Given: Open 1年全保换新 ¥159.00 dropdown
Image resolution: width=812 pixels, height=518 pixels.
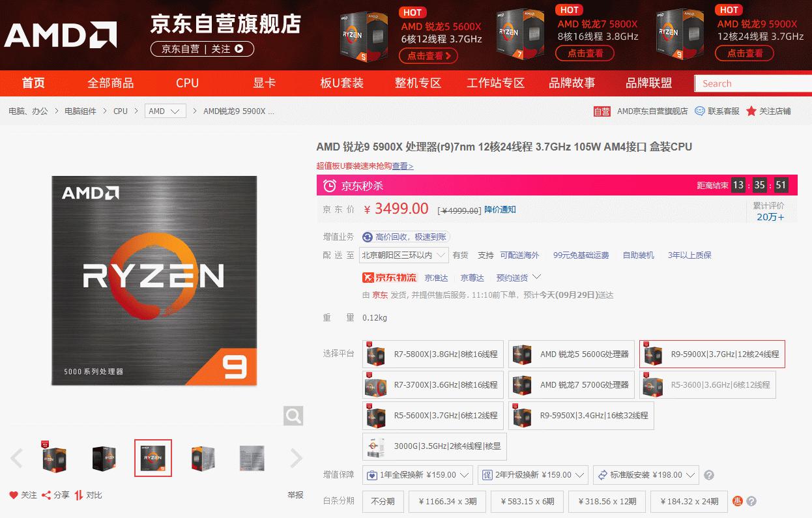Looking at the screenshot, I should click(418, 475).
